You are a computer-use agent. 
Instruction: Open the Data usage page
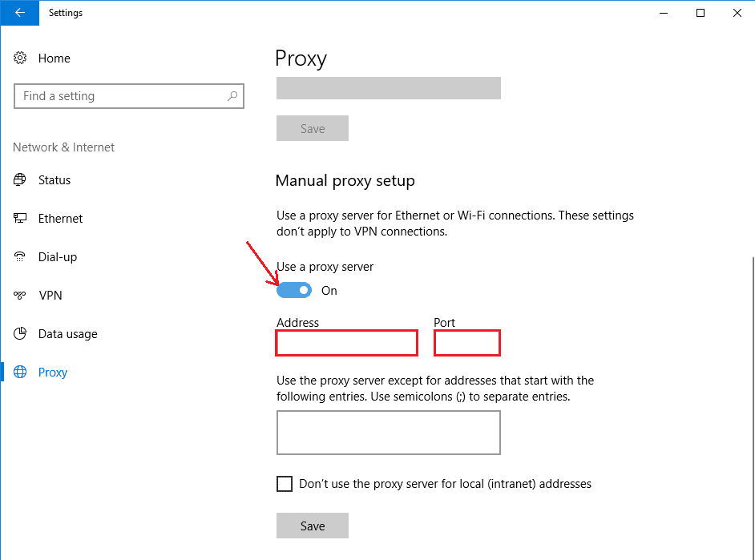(67, 334)
